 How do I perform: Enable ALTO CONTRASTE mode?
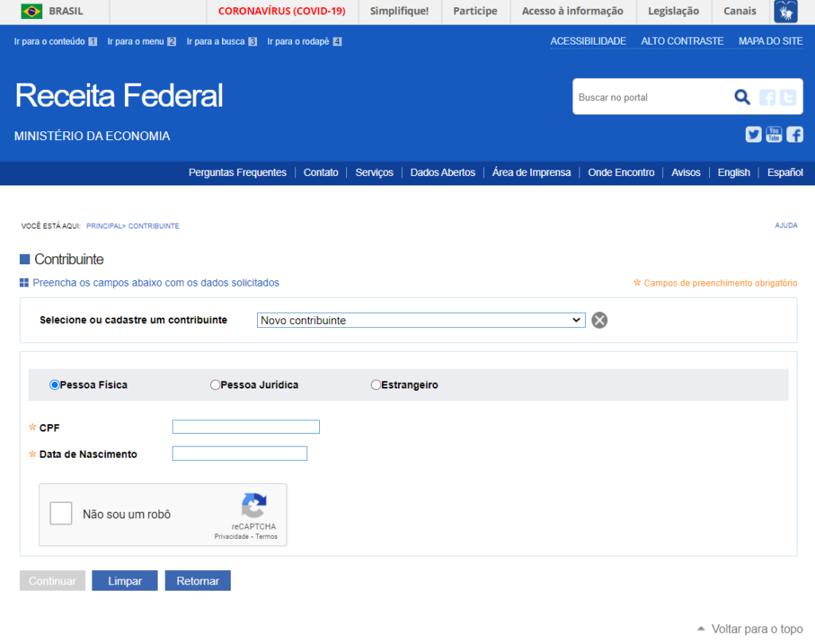682,41
